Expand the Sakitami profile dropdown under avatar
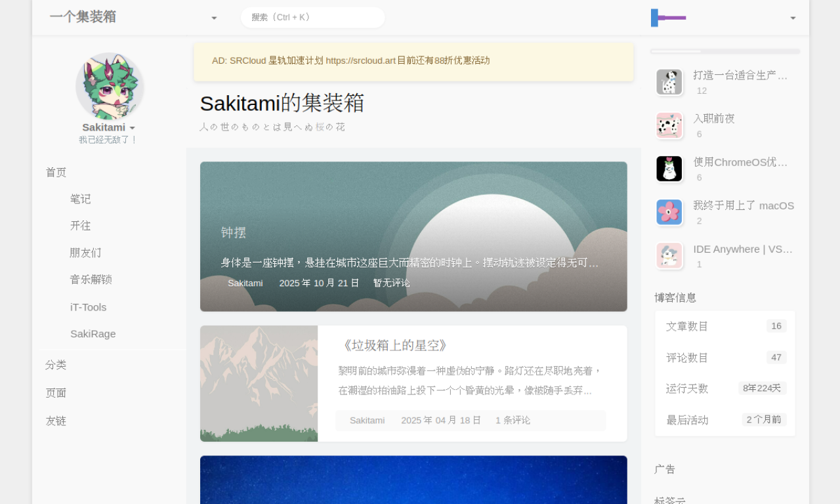Screen dimensions: 840x504 (109, 127)
